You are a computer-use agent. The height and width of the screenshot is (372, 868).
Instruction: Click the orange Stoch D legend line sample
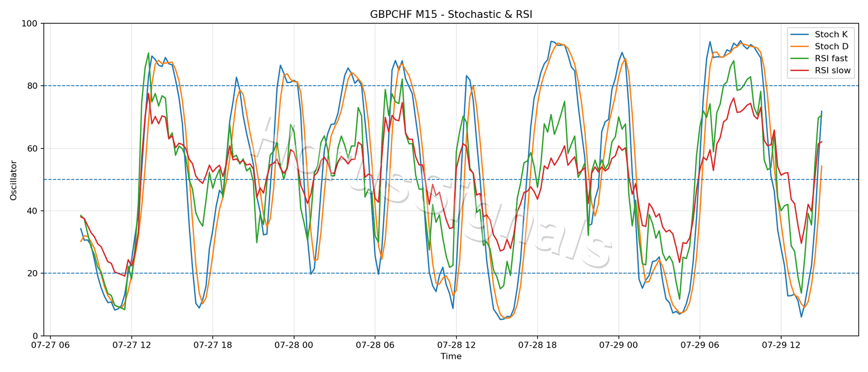click(x=800, y=47)
